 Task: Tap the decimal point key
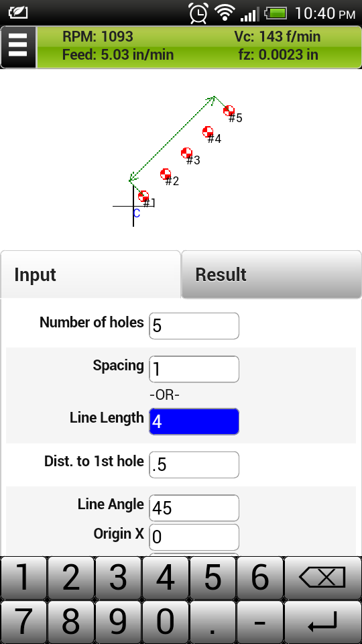coord(213,622)
